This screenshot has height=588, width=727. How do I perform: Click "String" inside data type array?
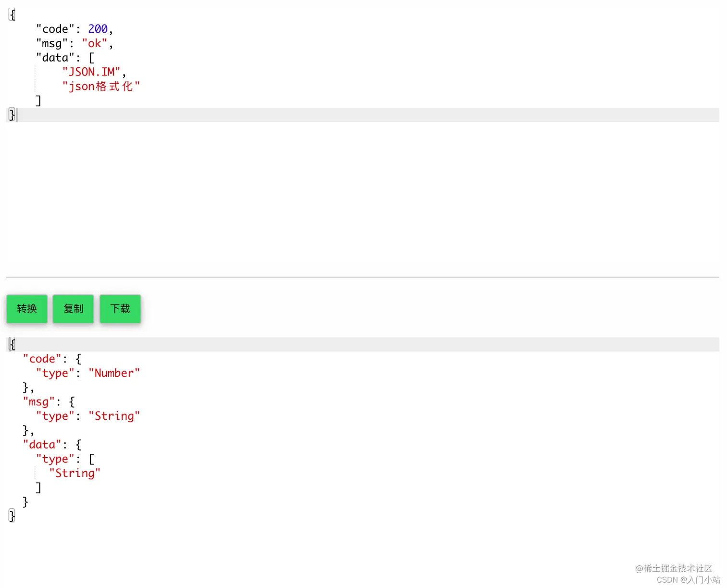coord(75,473)
